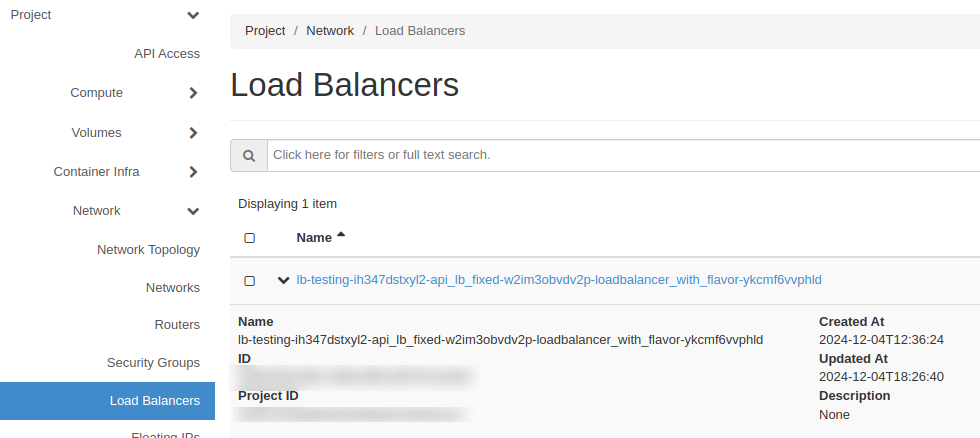
Task: Open Network Topology in sidebar
Action: pos(148,250)
